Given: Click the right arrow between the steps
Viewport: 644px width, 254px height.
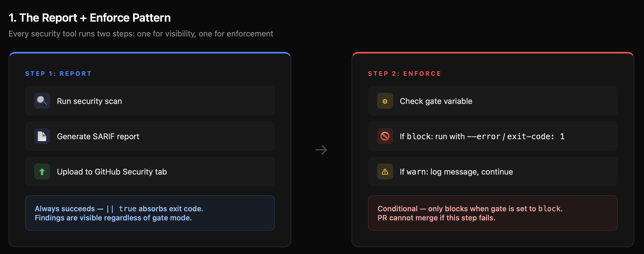Looking at the screenshot, I should [321, 150].
